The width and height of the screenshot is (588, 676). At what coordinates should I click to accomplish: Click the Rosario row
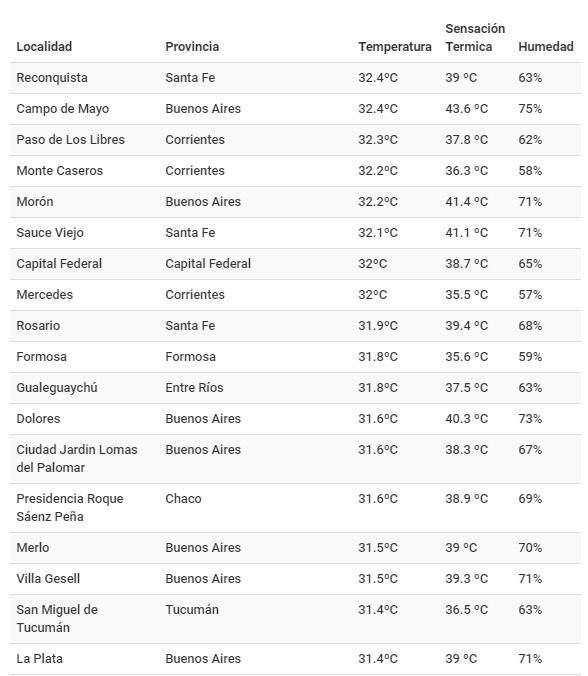click(295, 326)
